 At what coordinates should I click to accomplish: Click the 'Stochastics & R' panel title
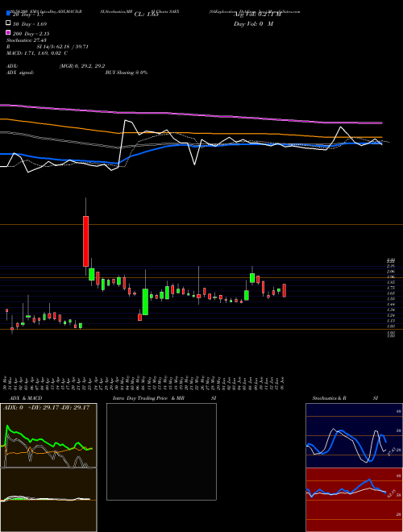pos(330,398)
